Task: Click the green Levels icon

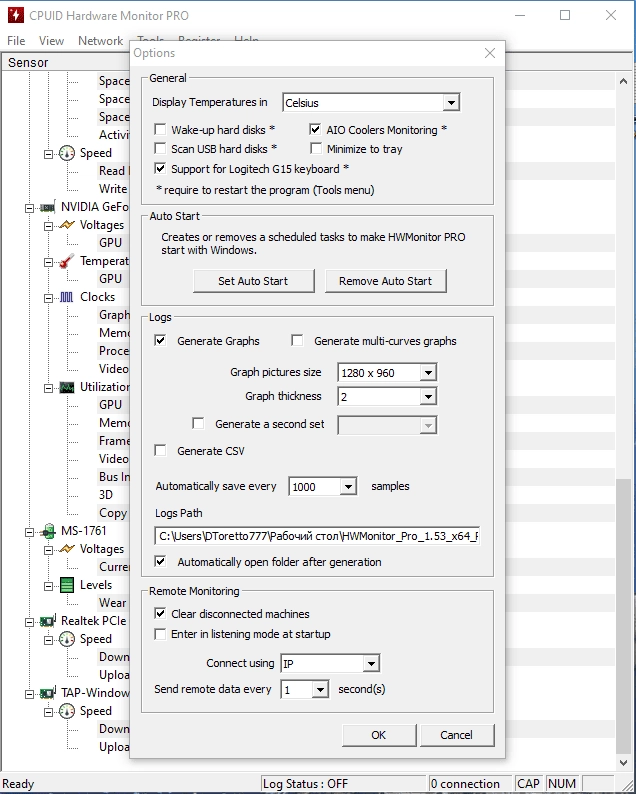Action: [x=66, y=585]
